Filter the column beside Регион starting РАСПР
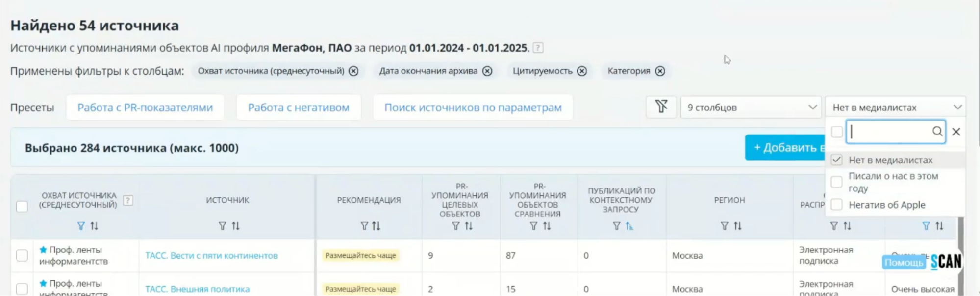The width and height of the screenshot is (980, 296). click(x=834, y=226)
